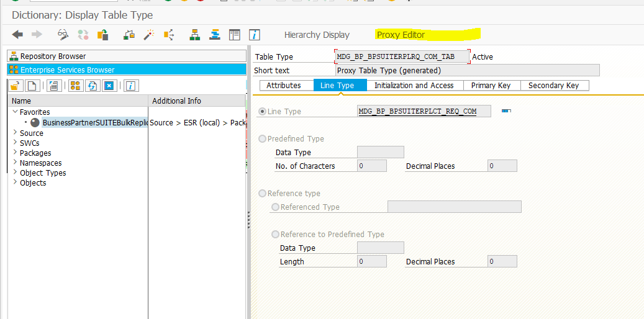644x319 pixels.
Task: Click Predefined Type's Data Type field
Action: pyautogui.click(x=381, y=152)
